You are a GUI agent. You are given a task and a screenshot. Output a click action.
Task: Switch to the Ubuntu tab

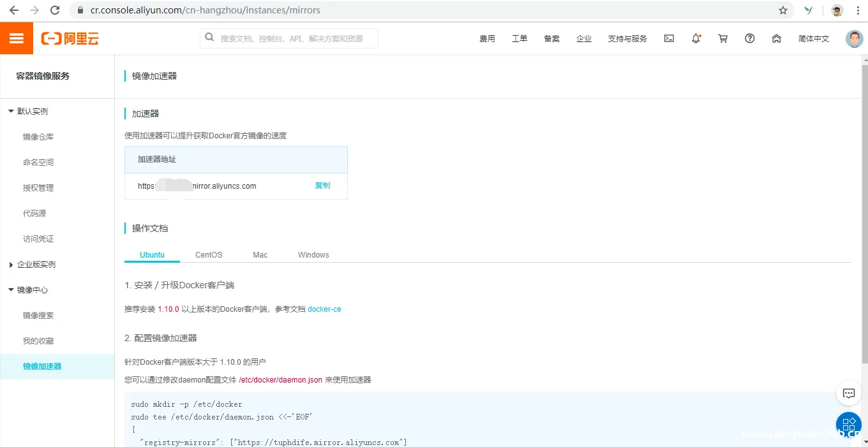[152, 254]
